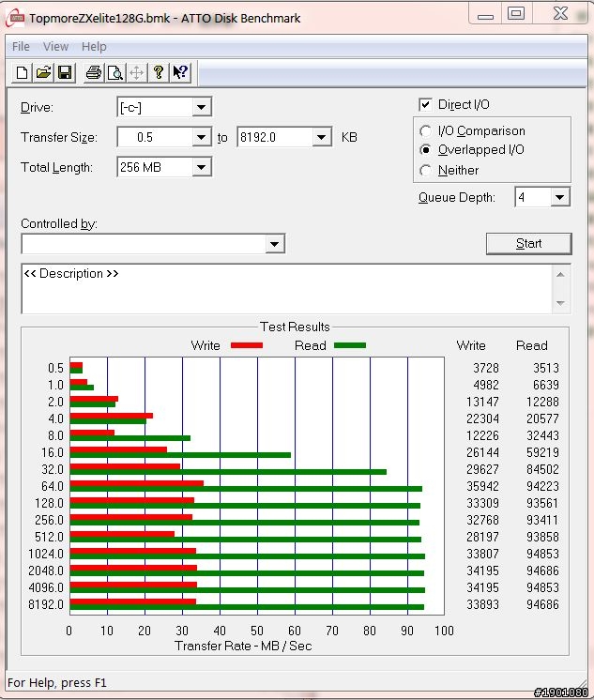The height and width of the screenshot is (700, 594).
Task: Open the File menu
Action: coord(21,46)
